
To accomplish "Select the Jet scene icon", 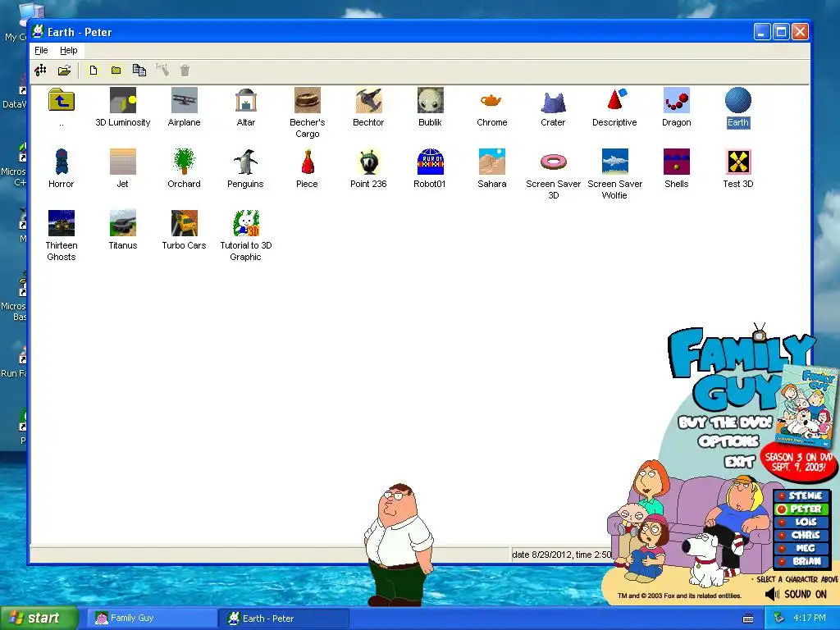I will (123, 162).
